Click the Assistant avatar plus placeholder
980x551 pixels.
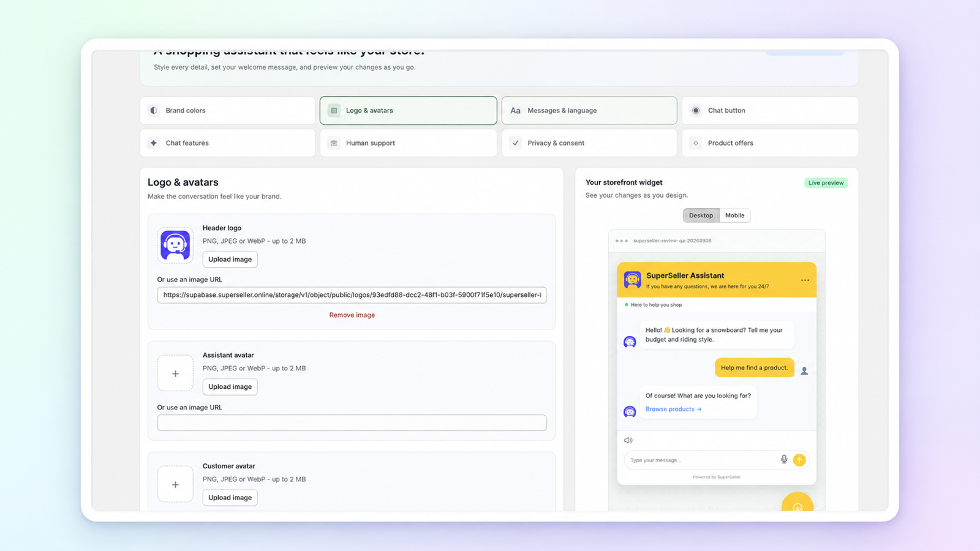(175, 373)
